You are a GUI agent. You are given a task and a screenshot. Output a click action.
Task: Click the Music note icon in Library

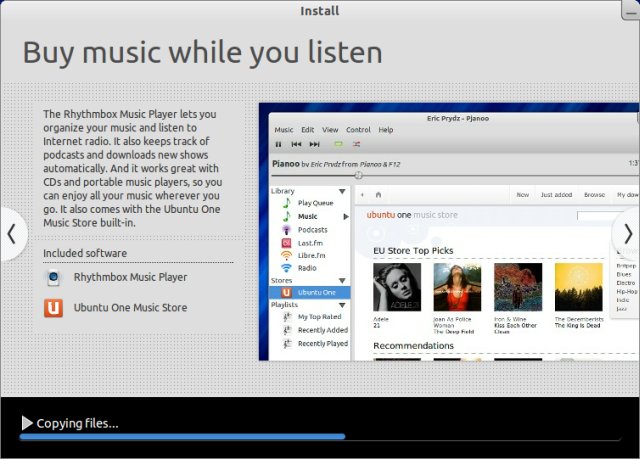tap(287, 216)
